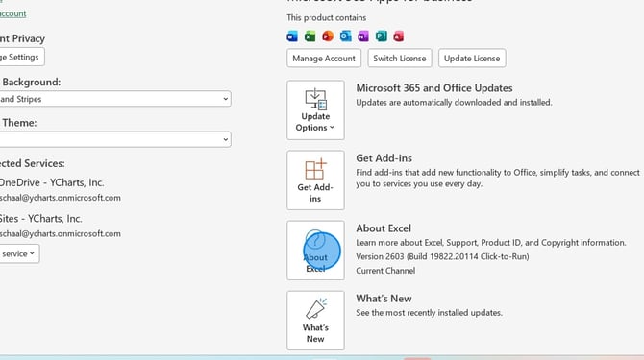
Task: Click 'Updates are automatically downloaded and installed.' text
Action: tap(454, 103)
